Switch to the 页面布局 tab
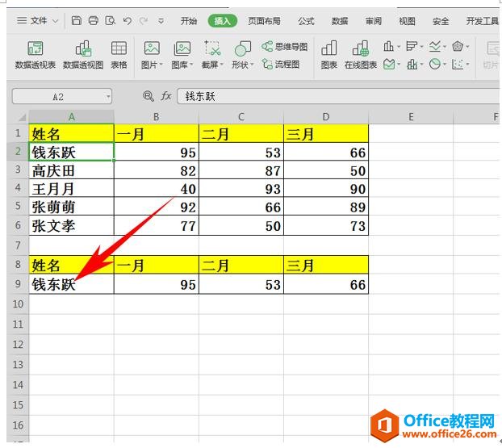The width and height of the screenshot is (502, 448). tap(264, 21)
